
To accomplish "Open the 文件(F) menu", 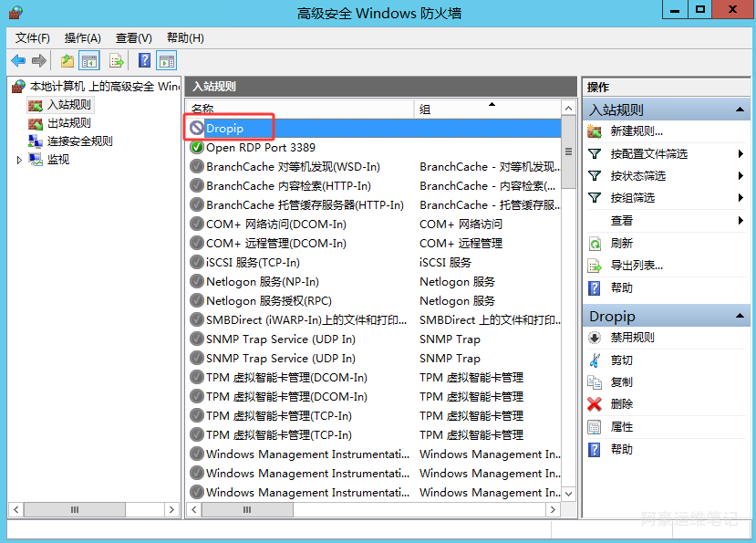I will click(32, 38).
